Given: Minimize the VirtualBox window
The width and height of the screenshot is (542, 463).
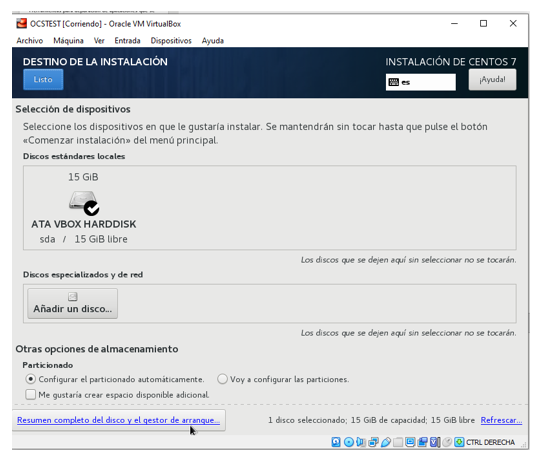Looking at the screenshot, I should pyautogui.click(x=455, y=24).
